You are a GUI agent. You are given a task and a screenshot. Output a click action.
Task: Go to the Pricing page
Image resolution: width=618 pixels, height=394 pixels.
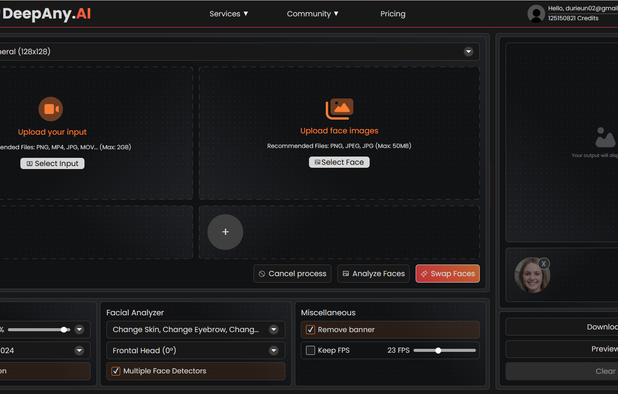[x=393, y=14]
